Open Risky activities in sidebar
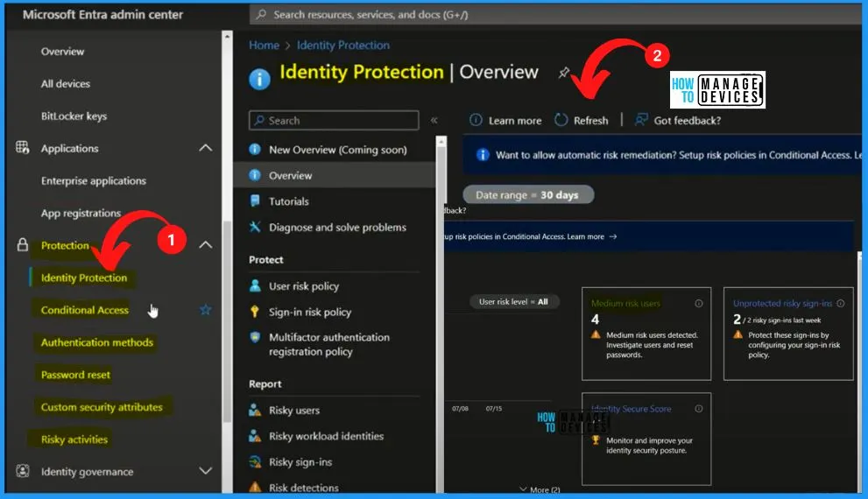The height and width of the screenshot is (499, 868). (74, 439)
